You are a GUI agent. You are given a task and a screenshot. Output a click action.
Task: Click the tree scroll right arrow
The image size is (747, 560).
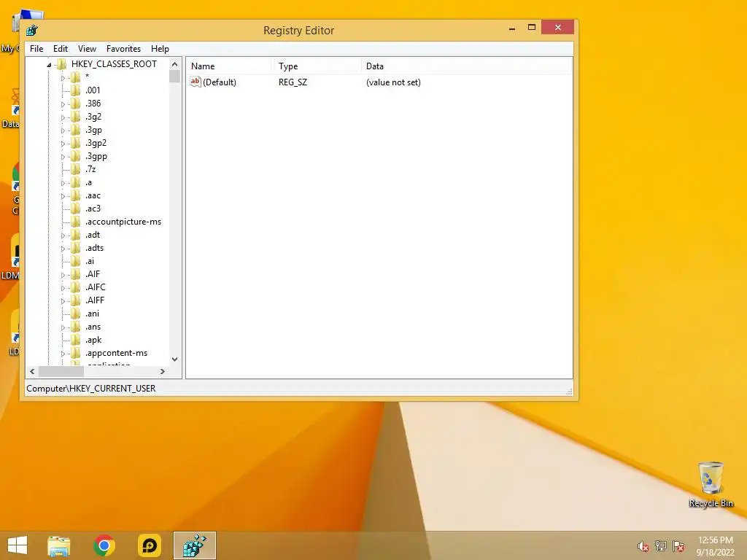pyautogui.click(x=163, y=371)
